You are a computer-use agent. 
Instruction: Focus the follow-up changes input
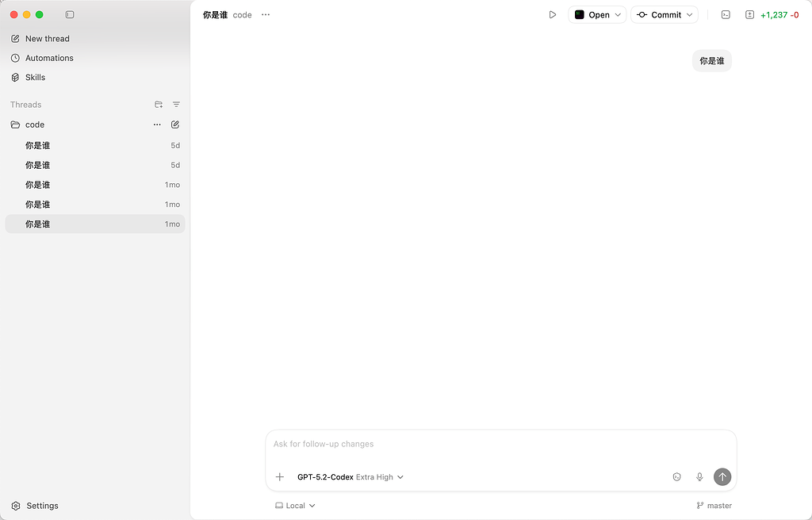(x=501, y=445)
